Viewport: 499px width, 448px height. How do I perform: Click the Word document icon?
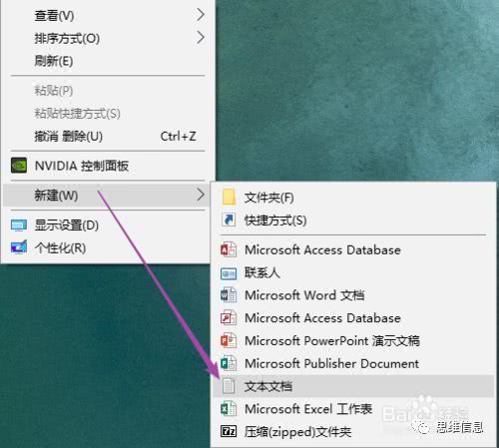229,295
